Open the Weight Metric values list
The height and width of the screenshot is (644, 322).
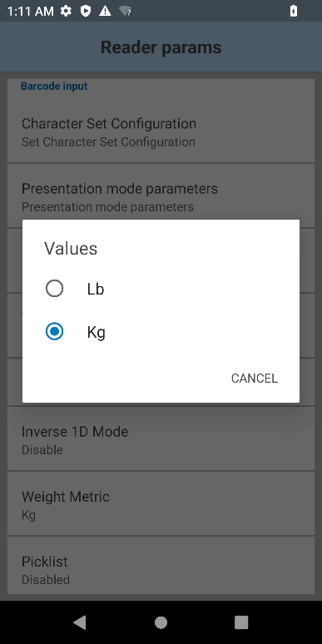click(161, 504)
